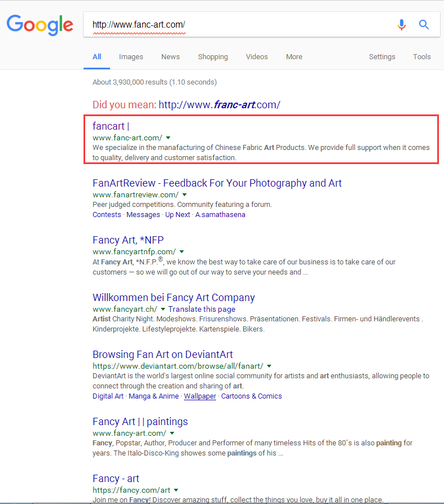Click the Google logo
Viewport: 444px width, 504px height.
40,25
